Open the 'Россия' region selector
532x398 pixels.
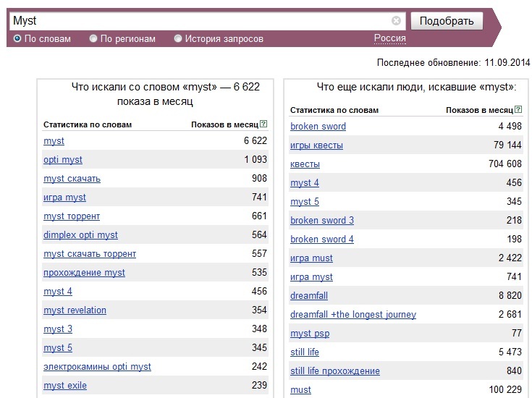pos(390,38)
